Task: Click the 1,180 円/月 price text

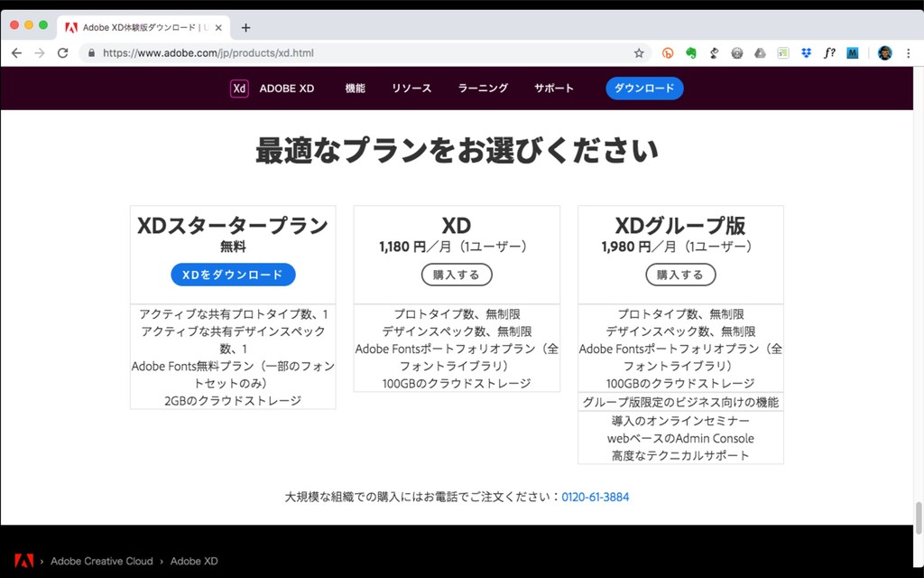Action: [x=453, y=247]
